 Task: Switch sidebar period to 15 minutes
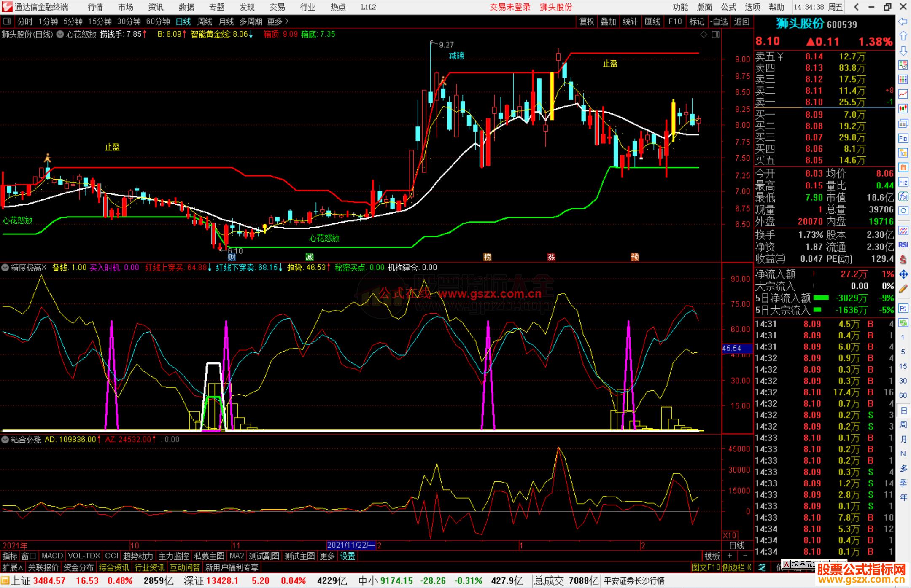point(903,366)
